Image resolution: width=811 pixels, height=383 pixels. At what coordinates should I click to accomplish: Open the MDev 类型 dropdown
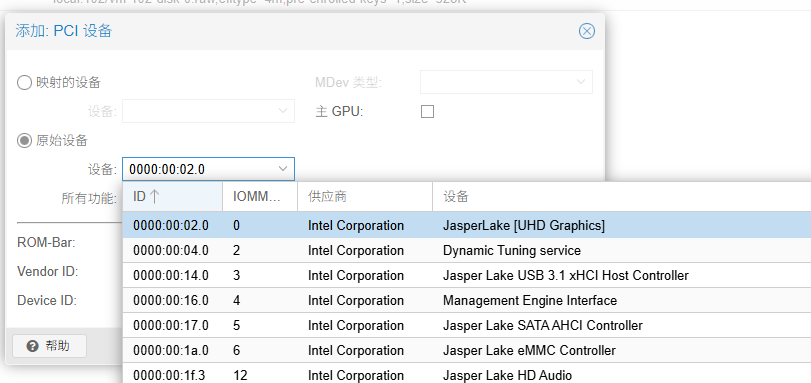click(x=581, y=82)
